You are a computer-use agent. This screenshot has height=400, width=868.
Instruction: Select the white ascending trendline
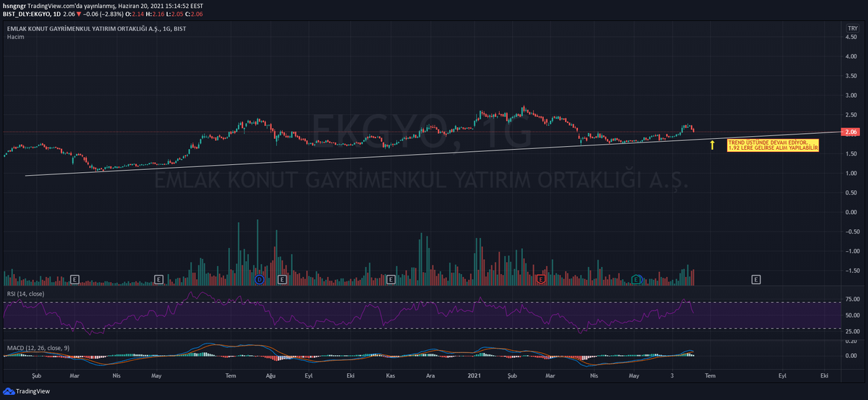pos(434,154)
